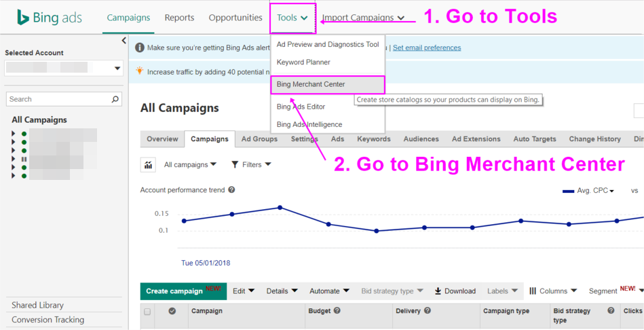
Task: Click the Bing ads logo
Action: coord(49,18)
